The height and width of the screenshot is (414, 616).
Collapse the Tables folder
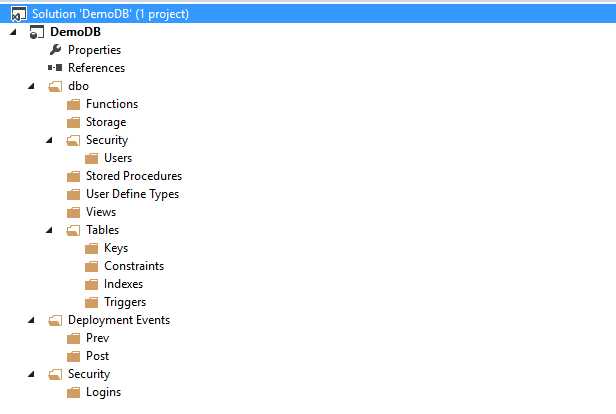[49, 230]
